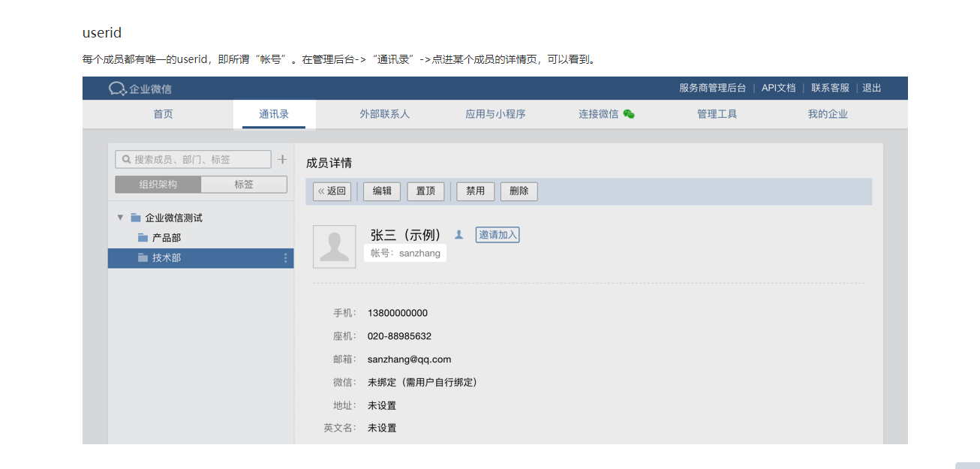980x469 pixels.
Task: Select the 技术部 department row
Action: 201,258
